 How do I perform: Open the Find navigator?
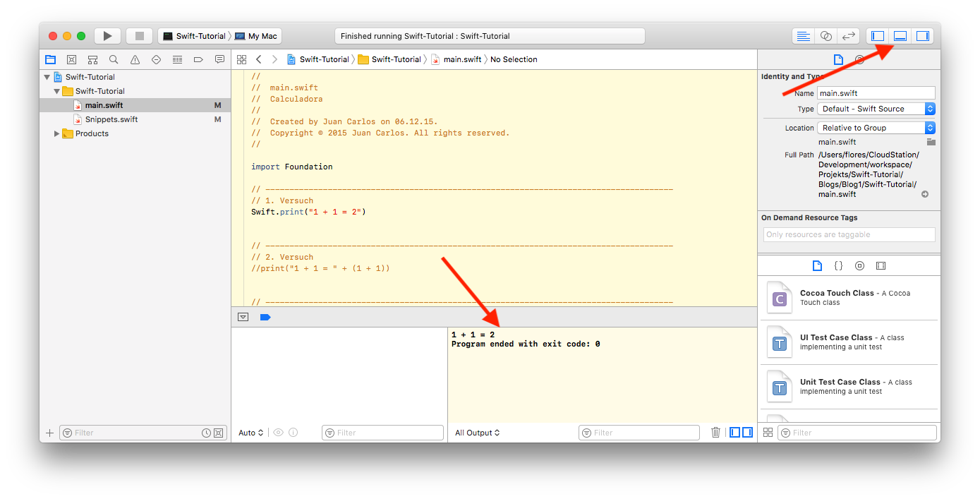pos(113,59)
